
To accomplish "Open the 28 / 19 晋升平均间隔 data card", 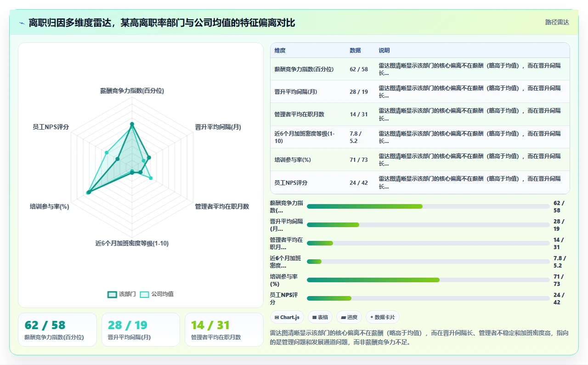I will (x=141, y=330).
